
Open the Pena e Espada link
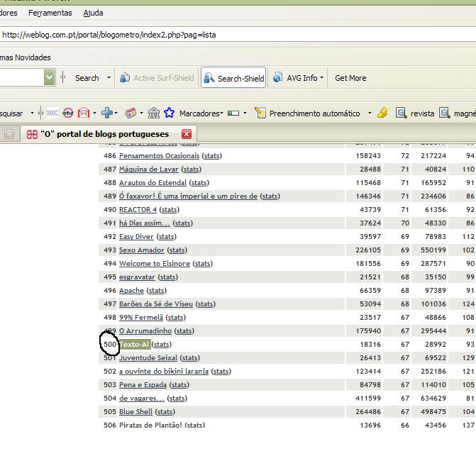(x=143, y=385)
